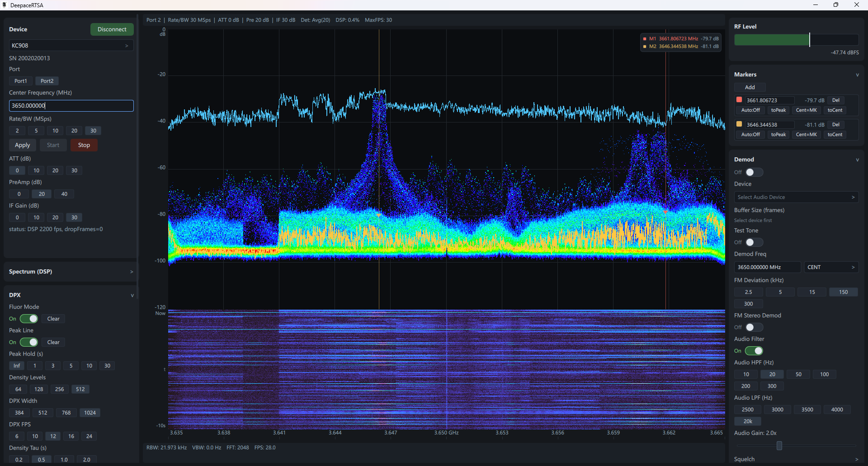Click the Center Frequency input field
This screenshot has height=466, width=868.
71,105
